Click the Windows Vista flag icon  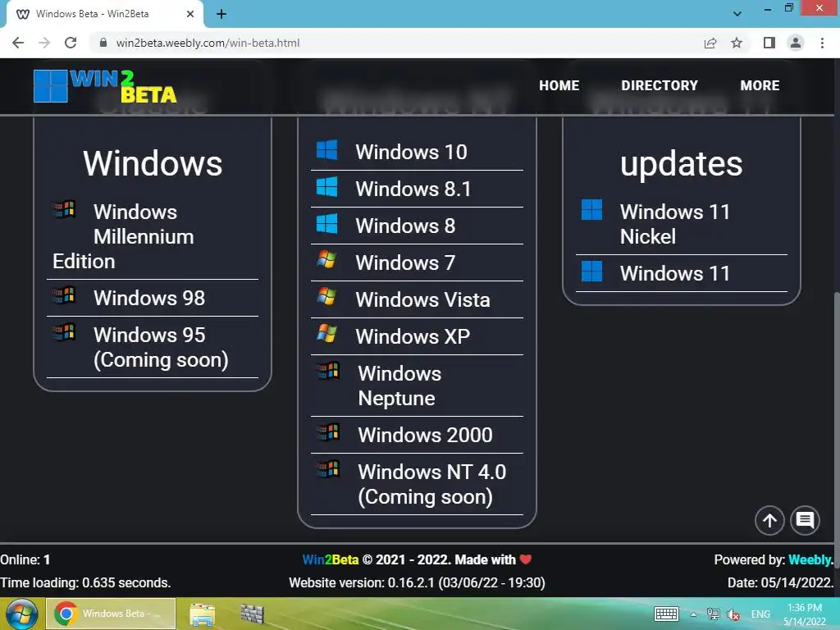coord(326,296)
